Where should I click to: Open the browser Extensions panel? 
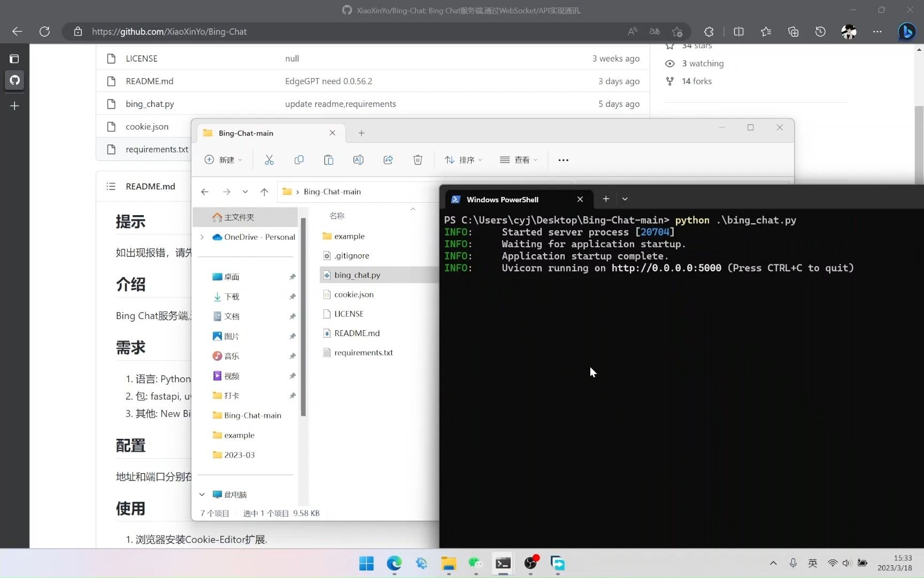[x=709, y=32]
